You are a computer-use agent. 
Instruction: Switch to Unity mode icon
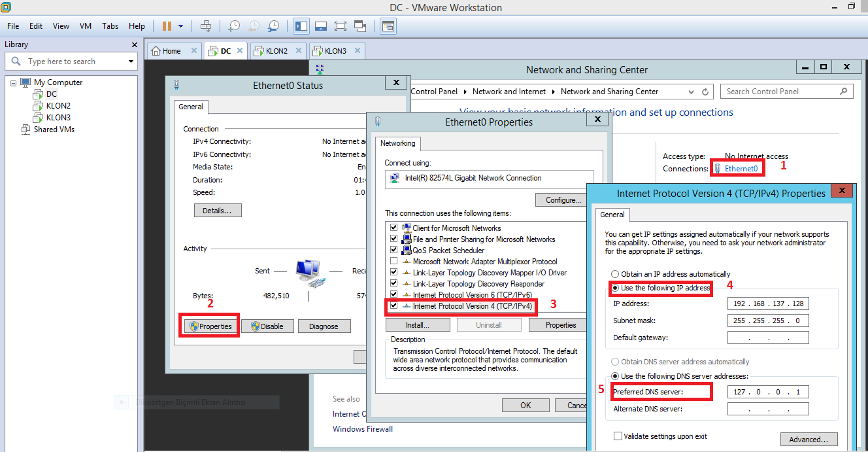point(360,26)
